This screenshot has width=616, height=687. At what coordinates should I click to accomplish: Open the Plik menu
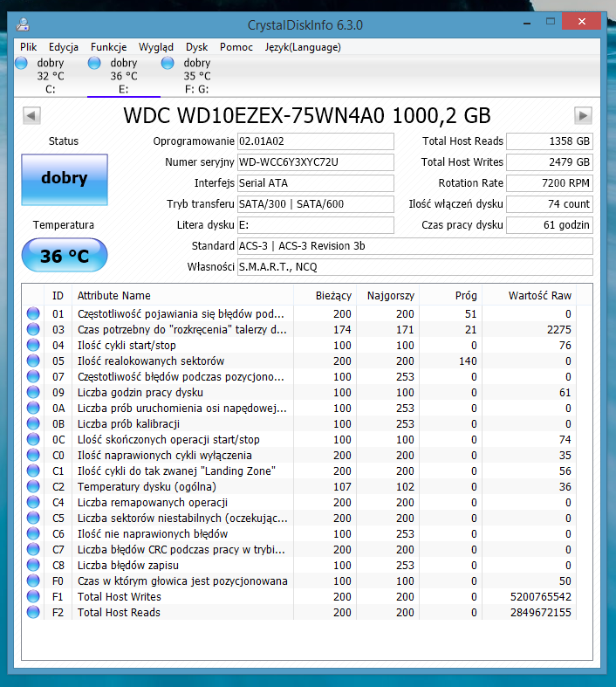point(29,47)
